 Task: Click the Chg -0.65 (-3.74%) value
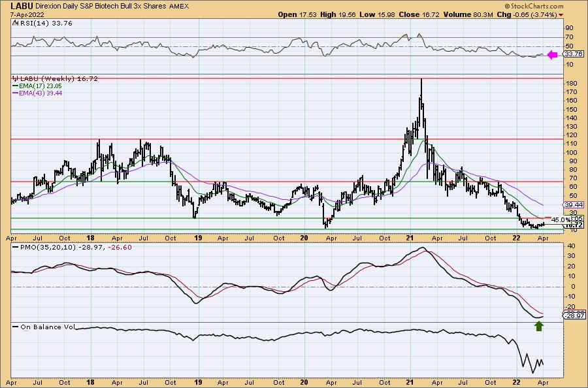point(527,14)
